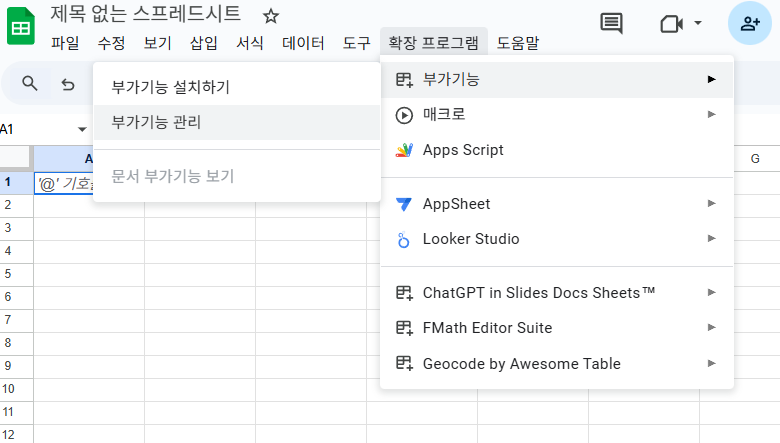Open the 서식 menu

coord(250,43)
